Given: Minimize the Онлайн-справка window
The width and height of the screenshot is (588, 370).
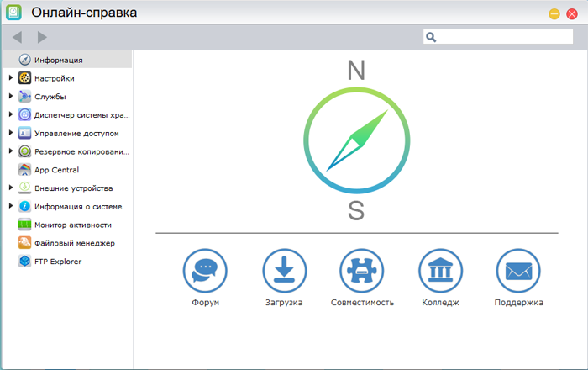Looking at the screenshot, I should click(554, 14).
